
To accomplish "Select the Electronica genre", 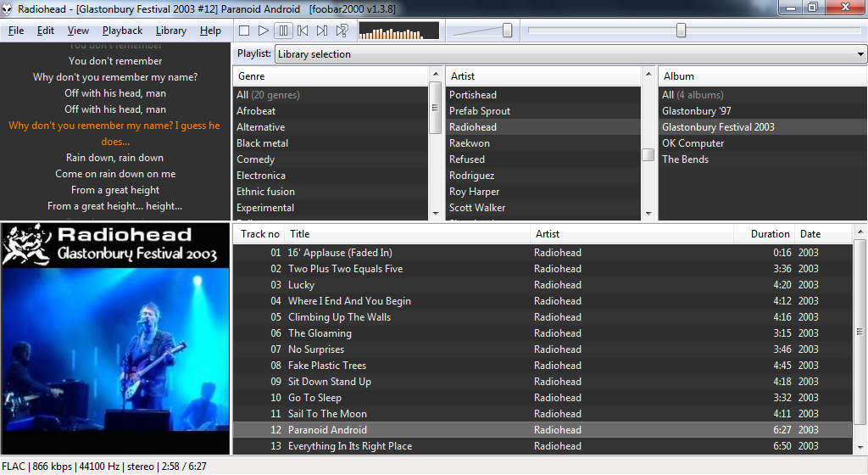I will click(x=331, y=176).
